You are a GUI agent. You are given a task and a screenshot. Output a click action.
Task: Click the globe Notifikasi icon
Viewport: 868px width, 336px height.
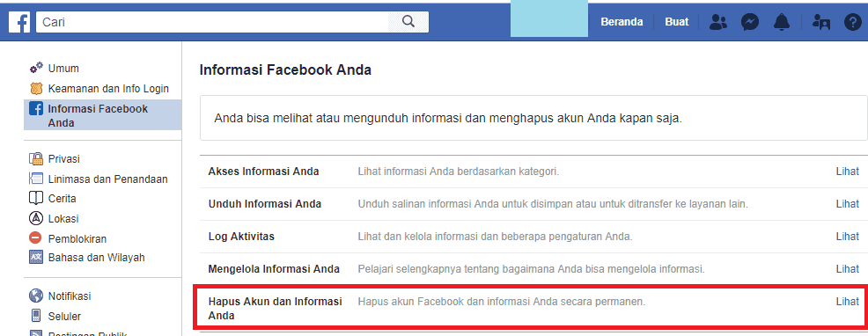coord(36,296)
